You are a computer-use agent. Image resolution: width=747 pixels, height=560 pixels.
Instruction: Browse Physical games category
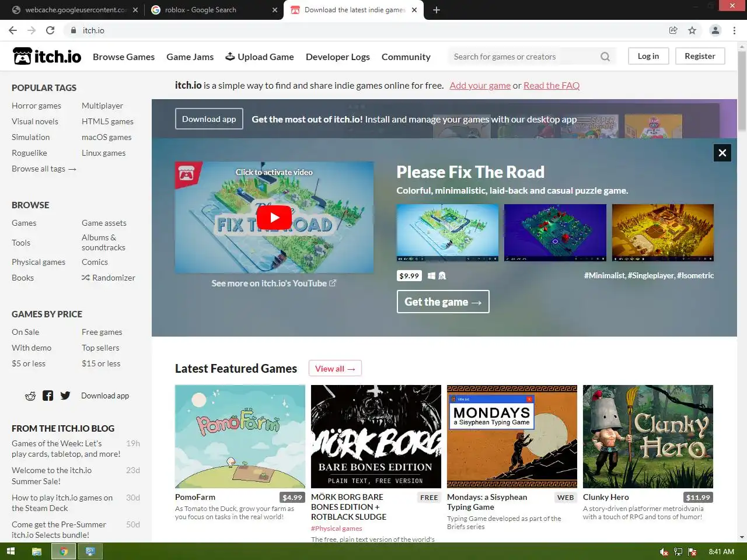tap(39, 262)
